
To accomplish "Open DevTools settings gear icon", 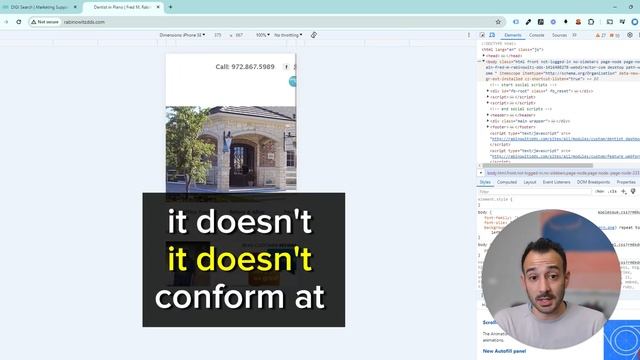I will click(630, 35).
